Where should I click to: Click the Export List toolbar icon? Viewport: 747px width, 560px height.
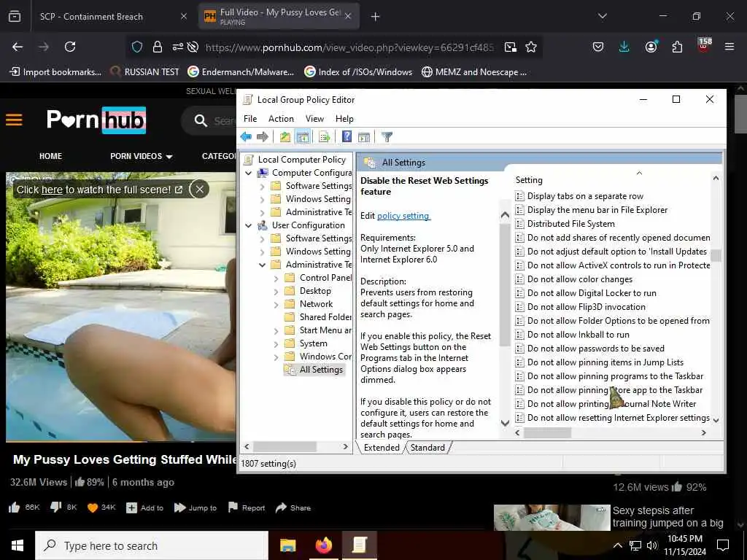coord(325,137)
